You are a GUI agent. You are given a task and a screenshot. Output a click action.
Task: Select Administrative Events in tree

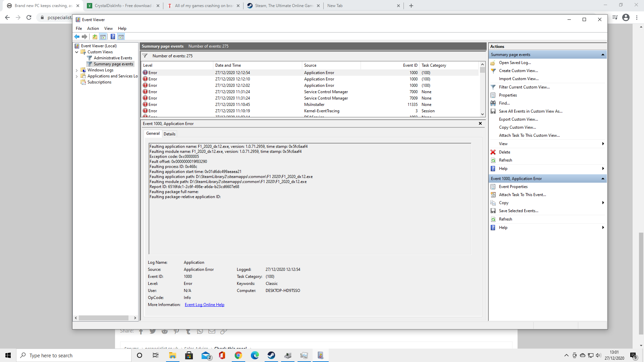[113, 58]
